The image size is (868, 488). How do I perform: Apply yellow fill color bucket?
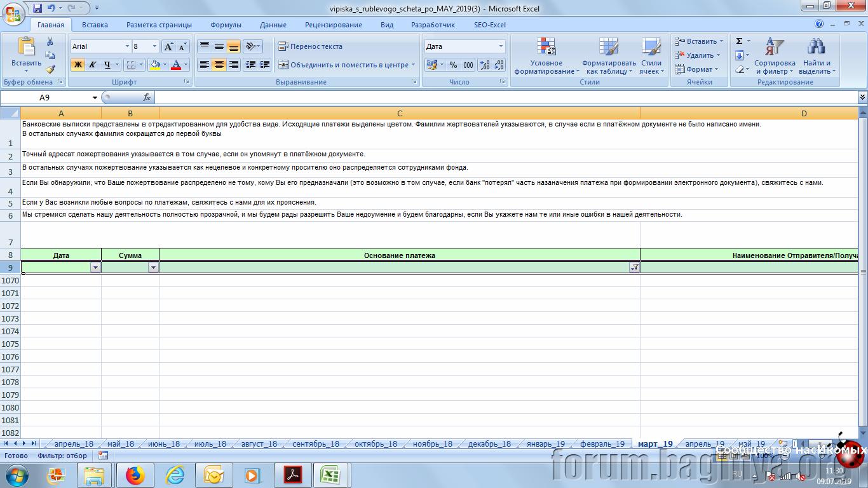155,65
